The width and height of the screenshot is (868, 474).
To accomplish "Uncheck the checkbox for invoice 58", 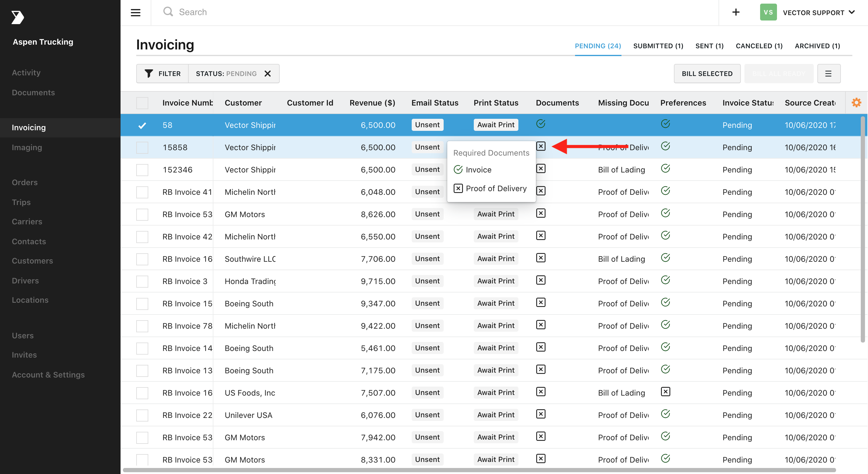I will [142, 125].
